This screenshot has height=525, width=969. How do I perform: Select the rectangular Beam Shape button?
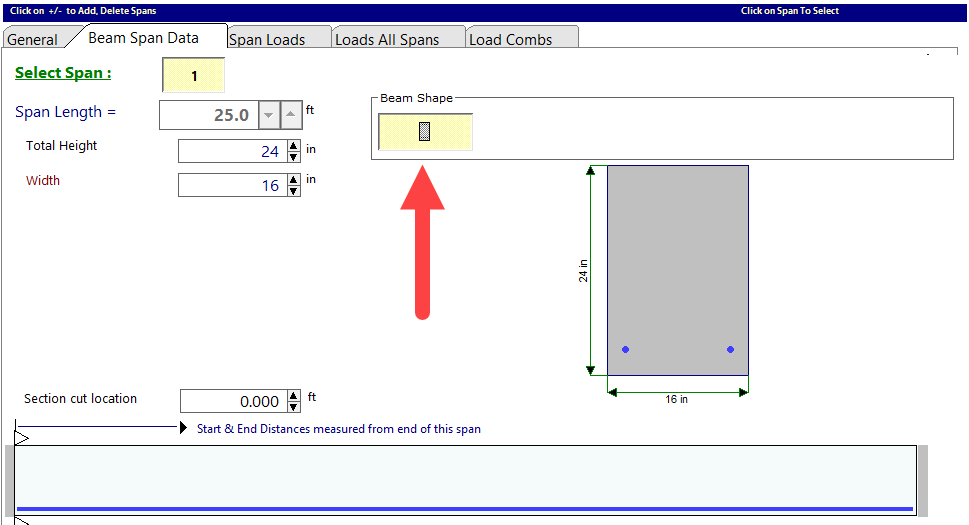click(x=425, y=132)
